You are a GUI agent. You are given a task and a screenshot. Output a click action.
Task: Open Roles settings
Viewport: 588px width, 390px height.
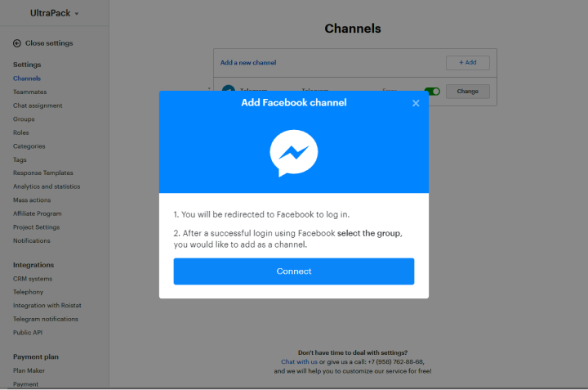(21, 132)
